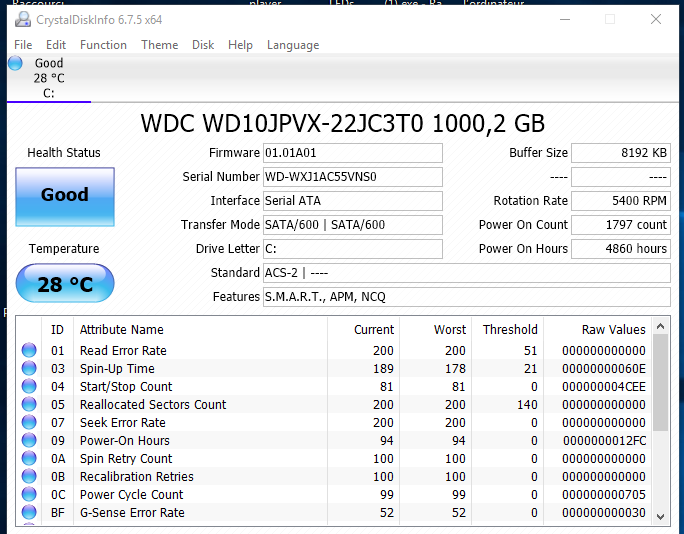Click the Standard field ACS-2

tap(467, 273)
